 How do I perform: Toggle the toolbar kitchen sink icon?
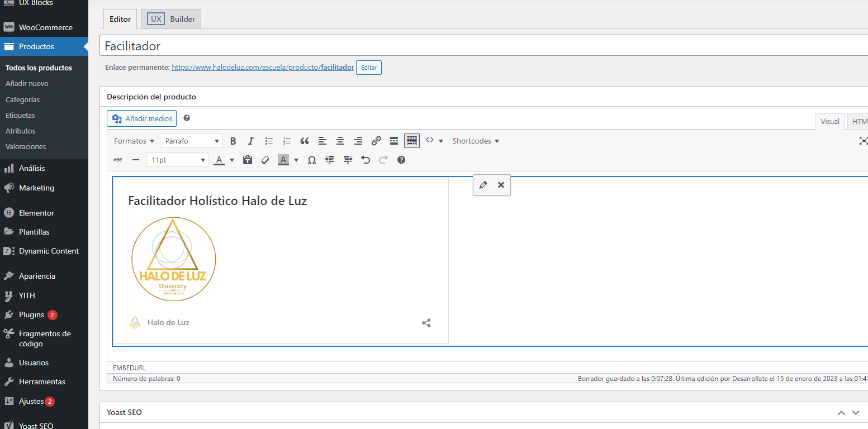(412, 141)
